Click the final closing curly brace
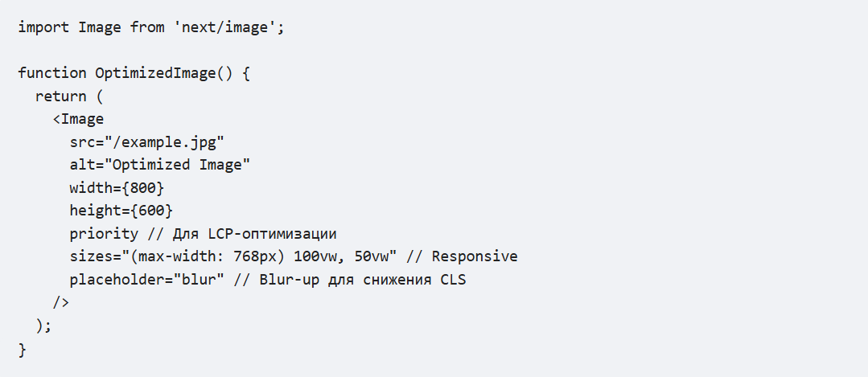The height and width of the screenshot is (377, 868). 23,349
